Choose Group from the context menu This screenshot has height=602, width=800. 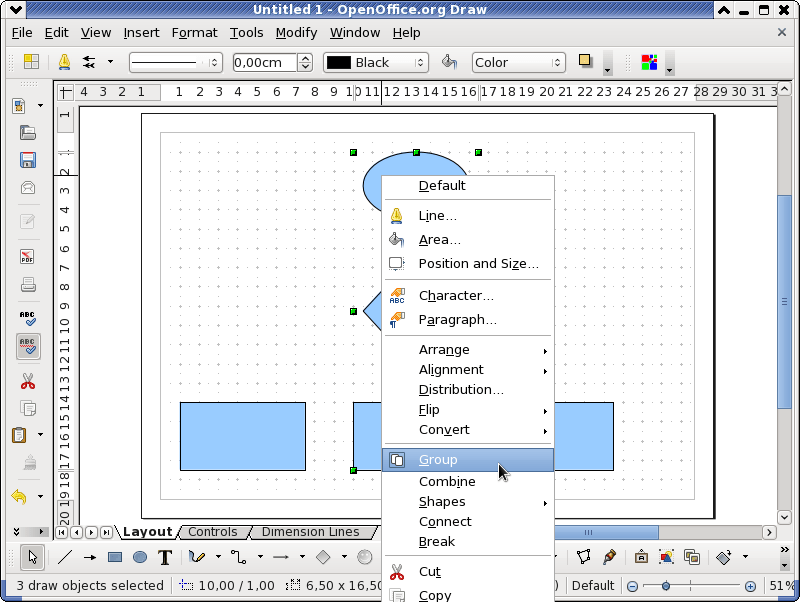click(468, 460)
